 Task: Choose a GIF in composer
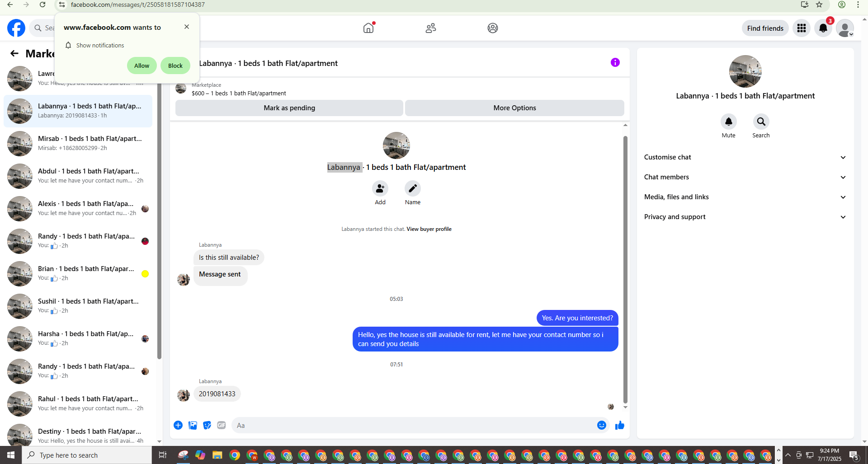tap(222, 425)
